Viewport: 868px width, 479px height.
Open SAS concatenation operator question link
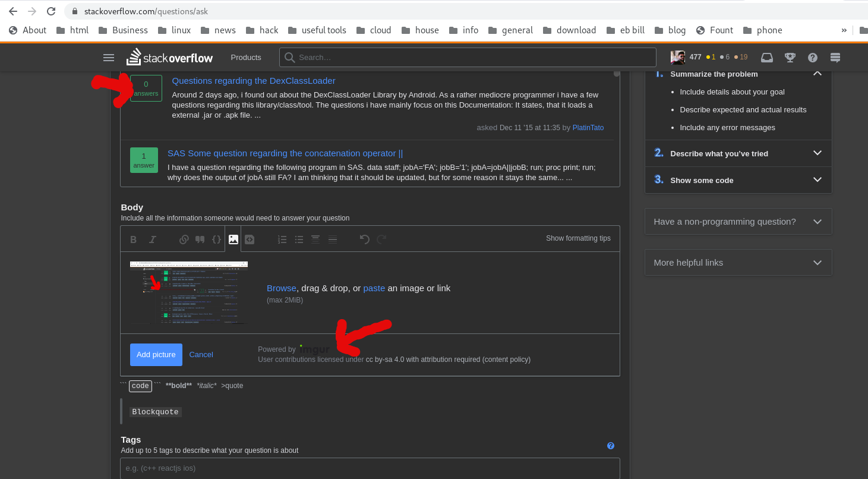(x=285, y=153)
